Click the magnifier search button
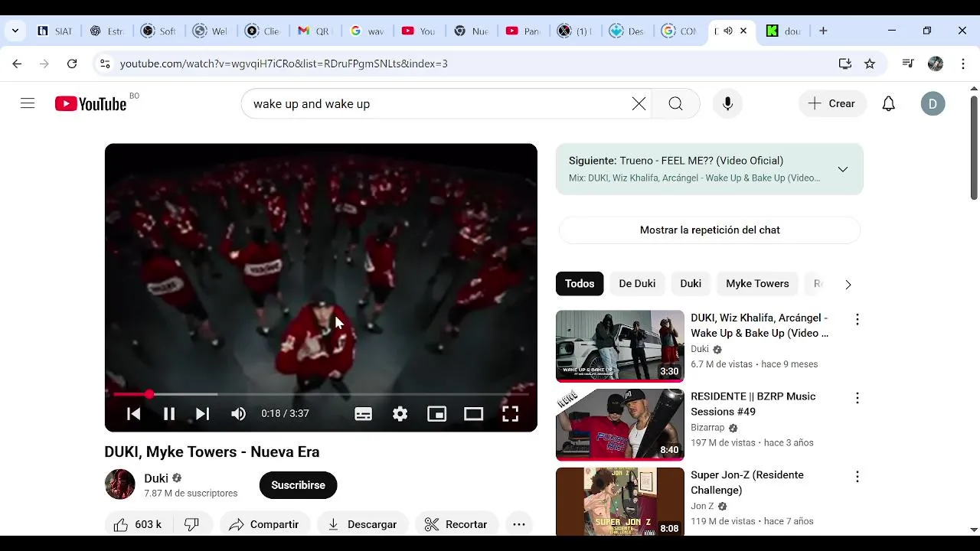980x551 pixels. (675, 104)
